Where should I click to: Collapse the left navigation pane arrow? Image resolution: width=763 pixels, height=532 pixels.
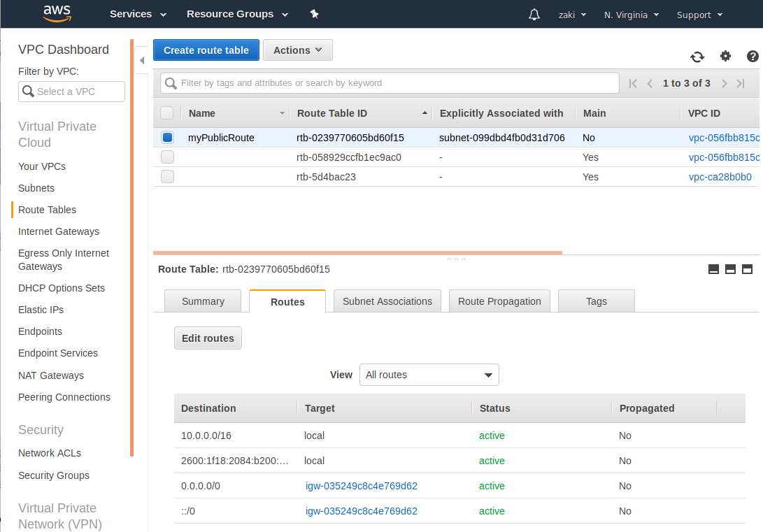(142, 60)
